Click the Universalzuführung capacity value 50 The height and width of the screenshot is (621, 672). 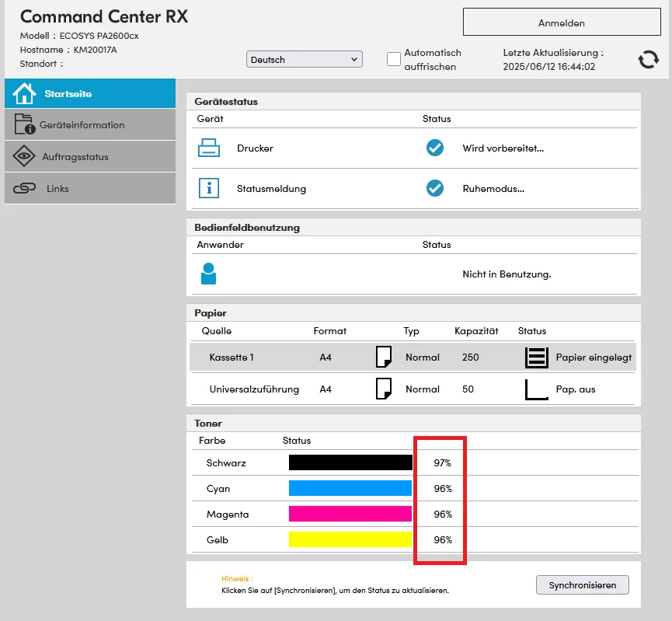coord(468,389)
